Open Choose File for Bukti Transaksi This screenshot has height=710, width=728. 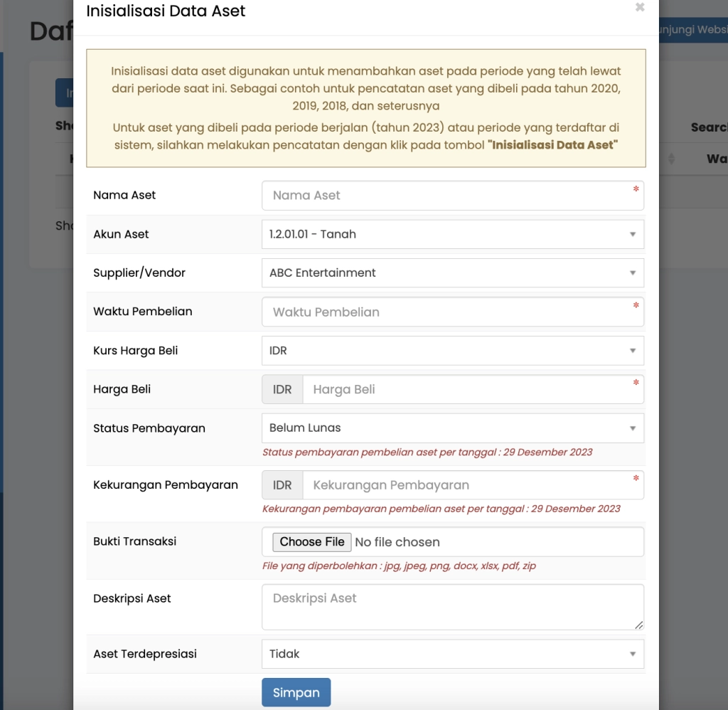click(x=311, y=541)
